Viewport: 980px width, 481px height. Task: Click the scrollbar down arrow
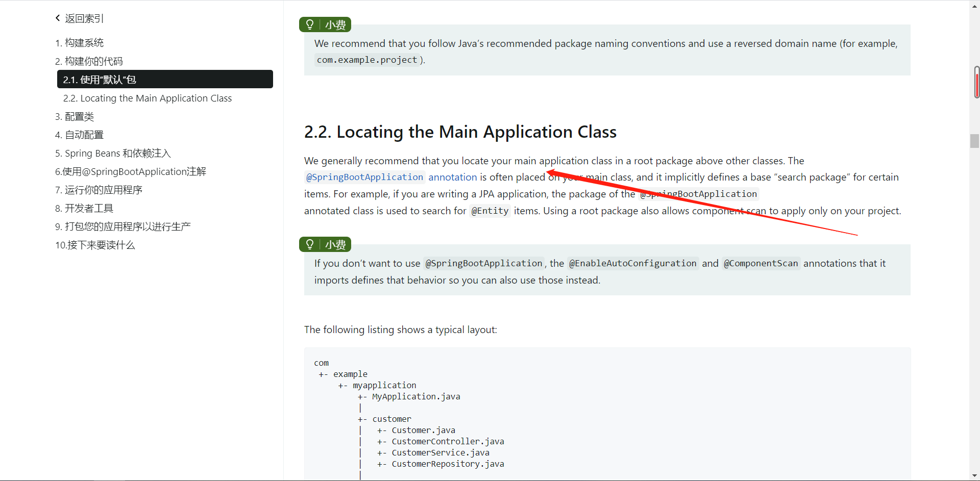pyautogui.click(x=975, y=476)
